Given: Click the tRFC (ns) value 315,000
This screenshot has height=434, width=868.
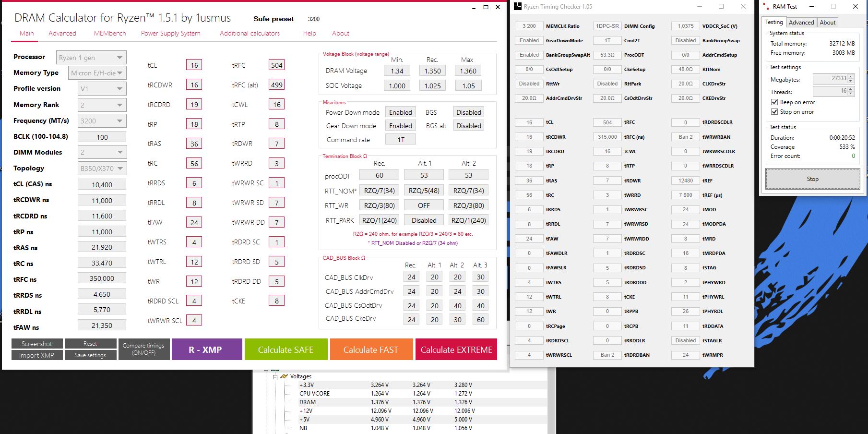Looking at the screenshot, I should [607, 137].
